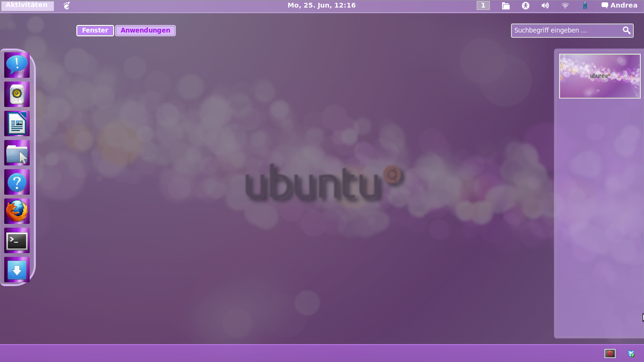Open folder places icon in top bar
Screen dimensions: 644x362
pos(505,6)
